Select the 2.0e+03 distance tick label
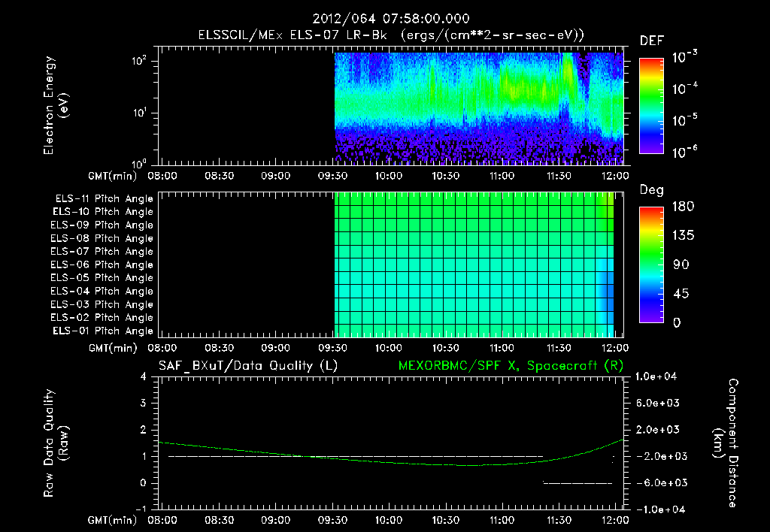The width and height of the screenshot is (770, 532). [658, 429]
